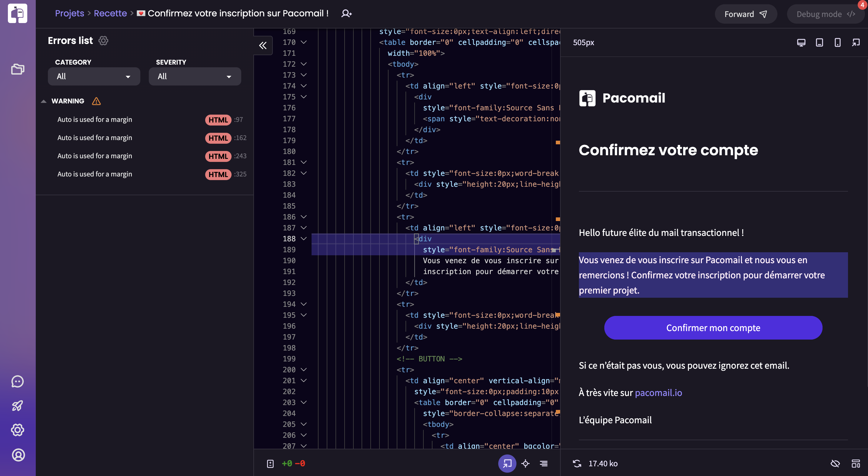Toggle the highlighted preview-sync button in editor footer

(507, 464)
